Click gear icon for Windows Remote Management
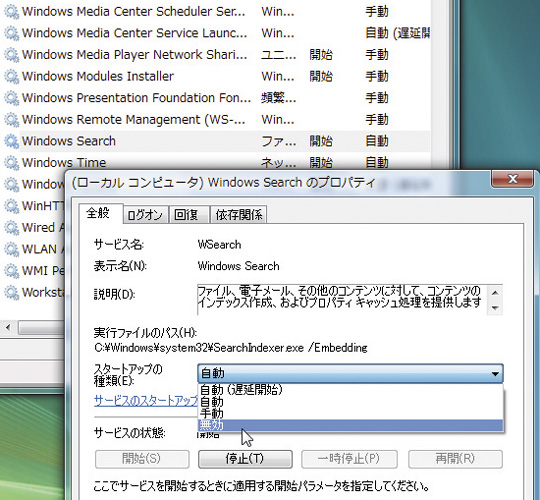This screenshot has width=540, height=500. [x=11, y=120]
